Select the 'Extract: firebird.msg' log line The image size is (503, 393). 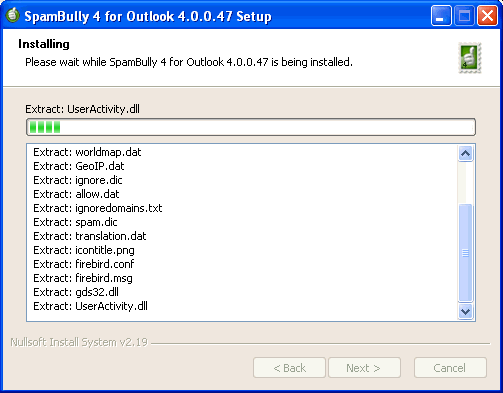coord(83,278)
